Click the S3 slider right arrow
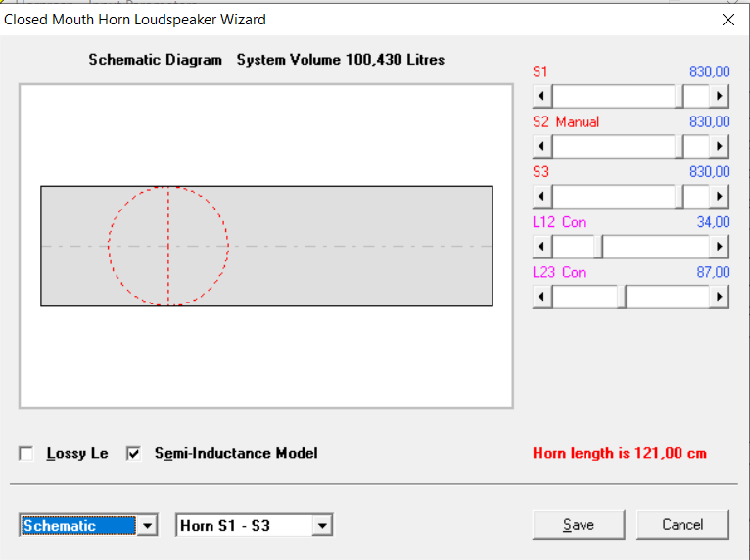Viewport: 750px width, 560px height. click(x=719, y=197)
